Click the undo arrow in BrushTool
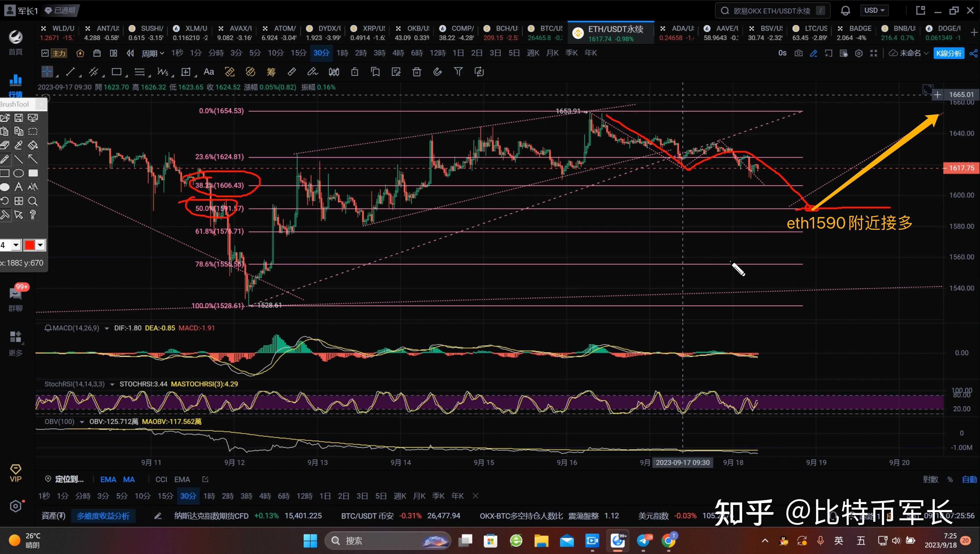Viewport: 980px width, 554px height. point(5,201)
